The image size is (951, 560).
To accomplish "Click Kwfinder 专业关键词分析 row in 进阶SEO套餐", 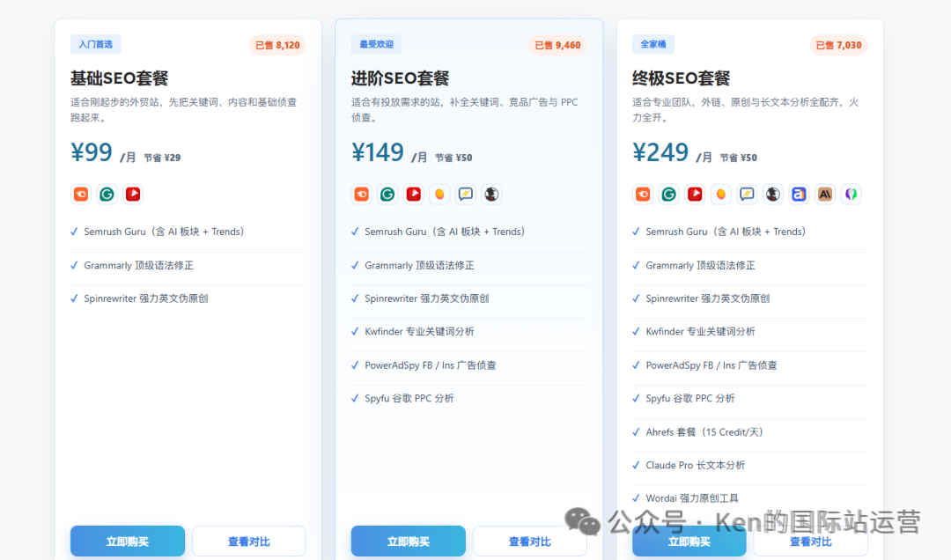I will (x=468, y=332).
